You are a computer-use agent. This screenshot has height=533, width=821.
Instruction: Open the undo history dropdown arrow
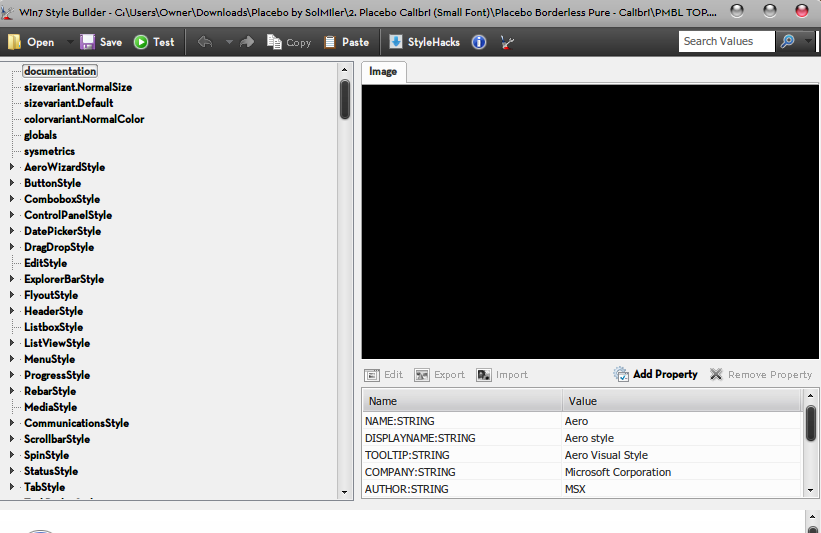tap(229, 42)
